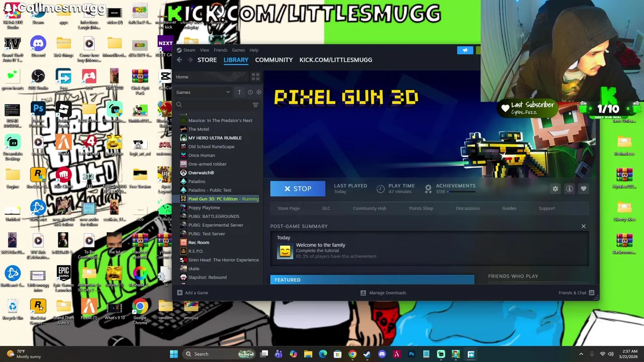644x362 pixels.
Task: Open the Store Page link
Action: [288, 208]
